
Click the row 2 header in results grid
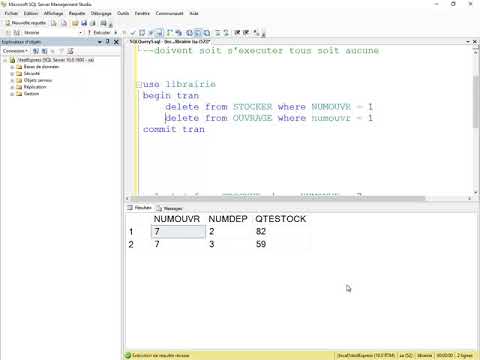131,244
